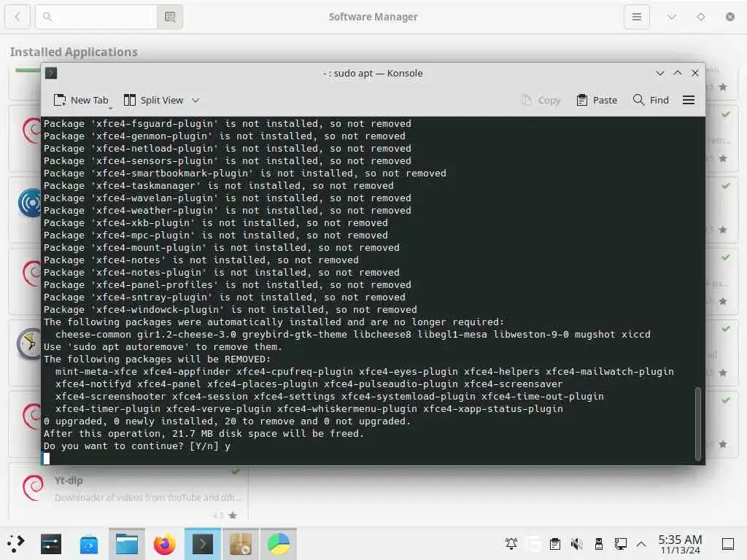The image size is (747, 560).
Task: Click the Copy button in Konsole
Action: click(x=541, y=100)
